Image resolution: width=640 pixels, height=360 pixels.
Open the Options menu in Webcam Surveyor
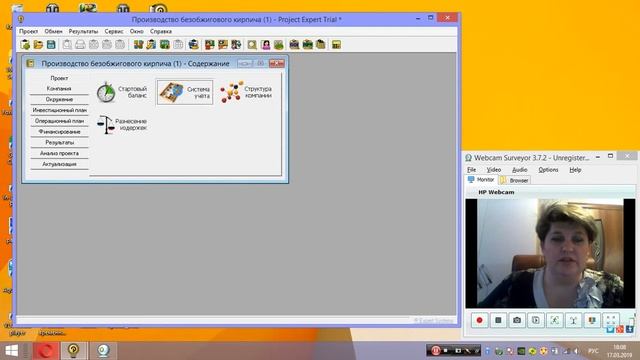pyautogui.click(x=548, y=169)
